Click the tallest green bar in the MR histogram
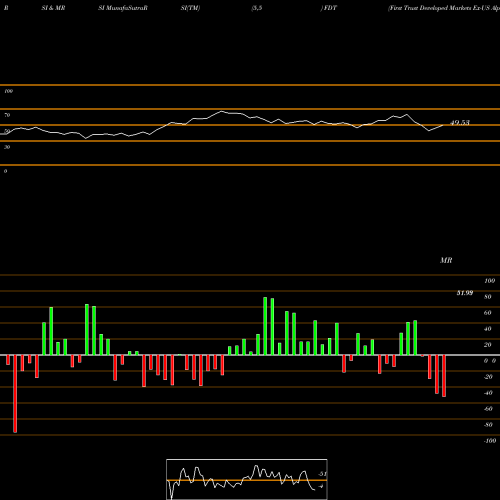 point(265,326)
